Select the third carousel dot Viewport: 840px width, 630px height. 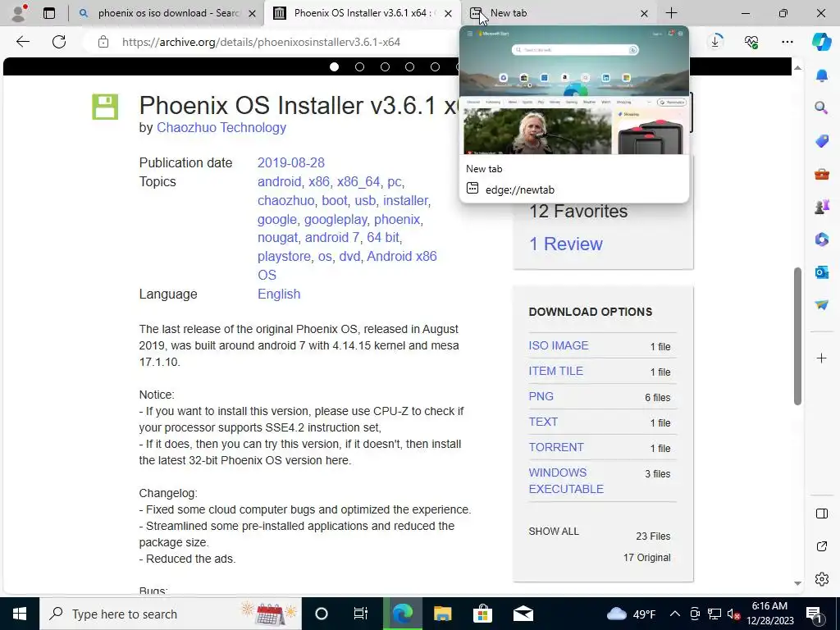[x=385, y=67]
